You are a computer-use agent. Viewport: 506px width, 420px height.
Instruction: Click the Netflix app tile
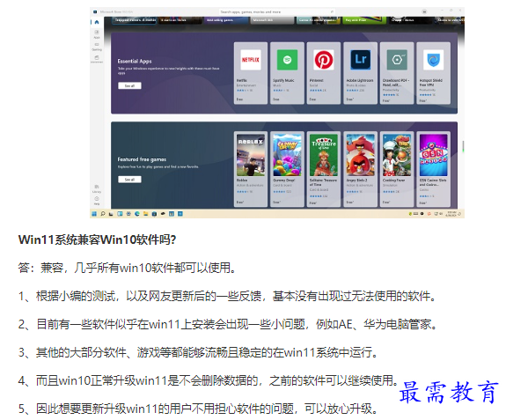(251, 73)
